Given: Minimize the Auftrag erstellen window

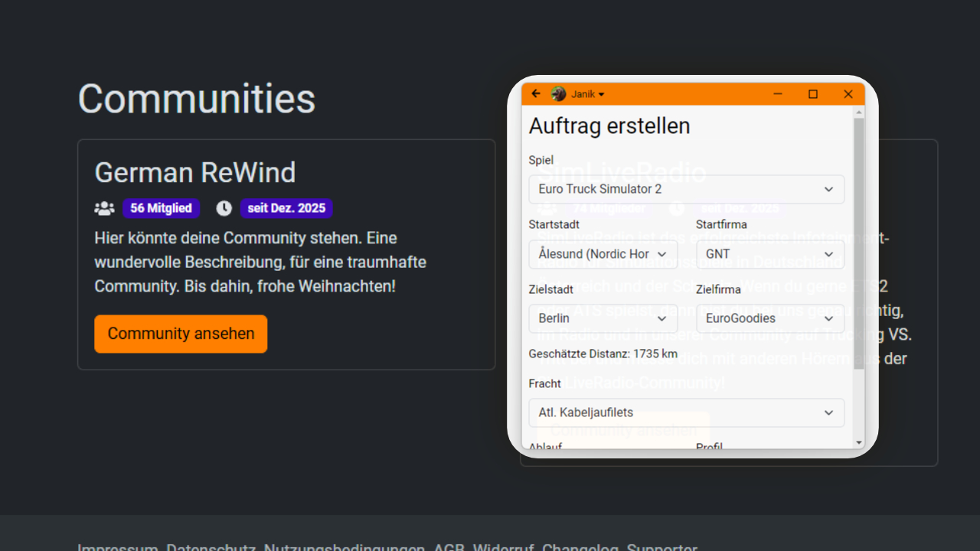Looking at the screenshot, I should pyautogui.click(x=778, y=94).
